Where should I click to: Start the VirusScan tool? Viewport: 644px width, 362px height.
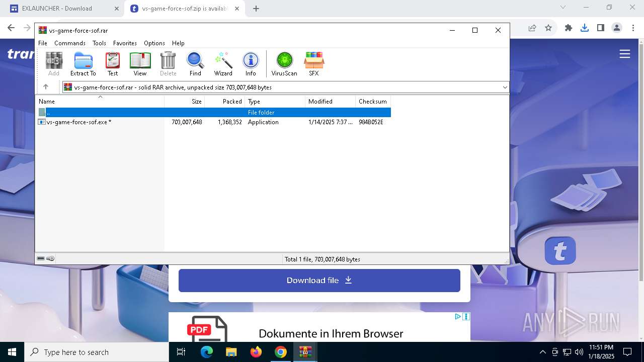284,64
